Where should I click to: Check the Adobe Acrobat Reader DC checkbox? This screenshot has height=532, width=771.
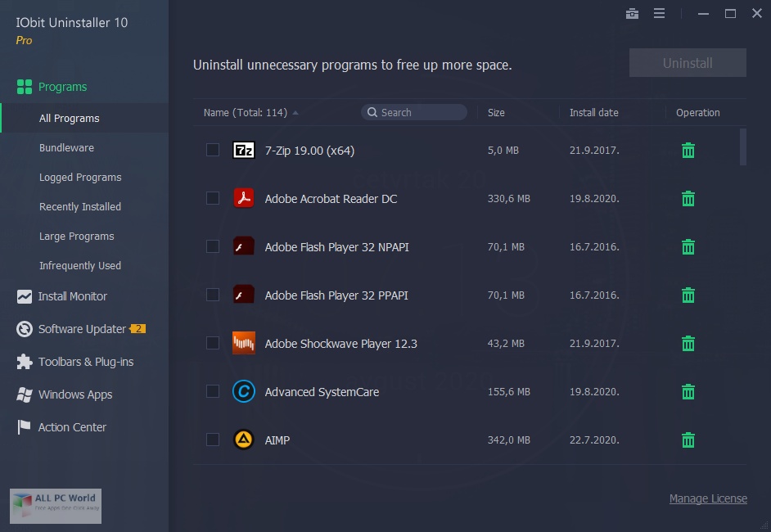pyautogui.click(x=213, y=198)
